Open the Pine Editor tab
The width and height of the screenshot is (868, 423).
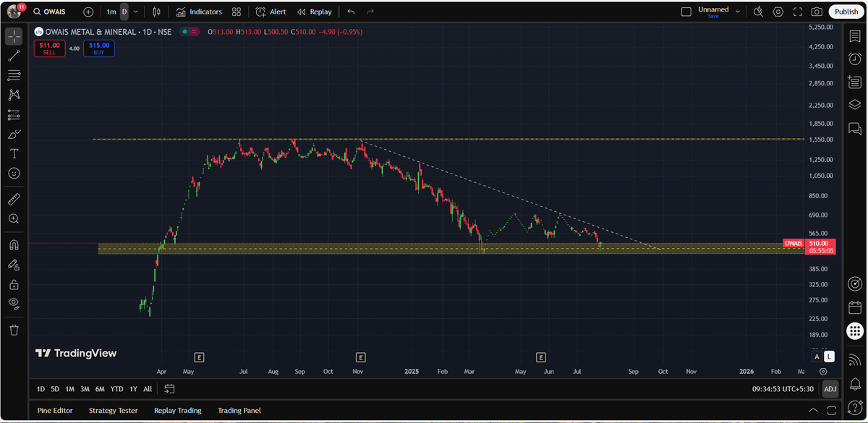point(55,411)
